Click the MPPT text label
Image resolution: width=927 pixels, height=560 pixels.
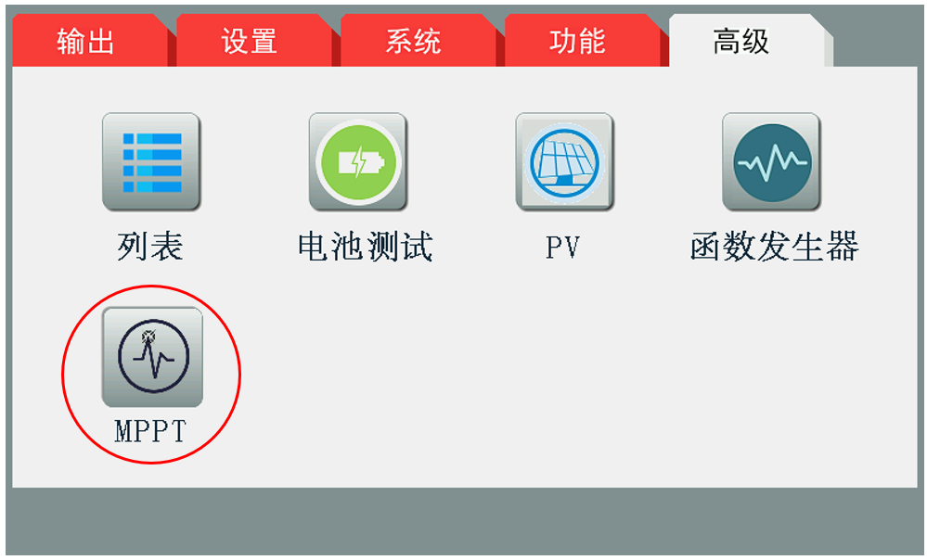click(x=150, y=430)
